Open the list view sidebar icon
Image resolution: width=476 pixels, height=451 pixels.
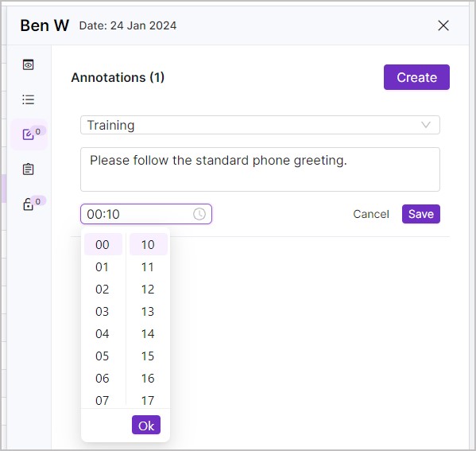pos(29,99)
